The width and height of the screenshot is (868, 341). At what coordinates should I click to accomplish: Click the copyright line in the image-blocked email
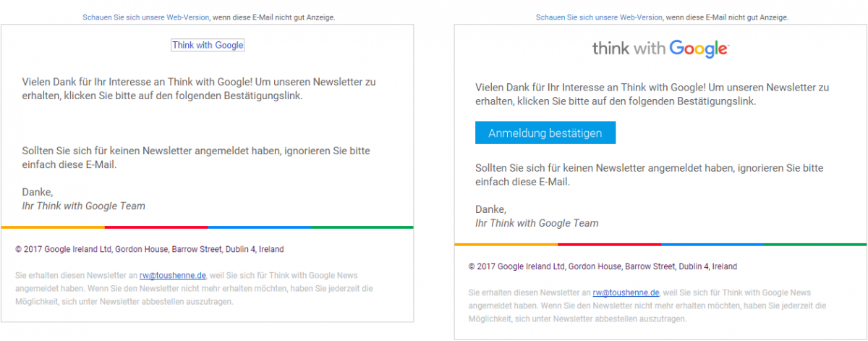(x=149, y=249)
